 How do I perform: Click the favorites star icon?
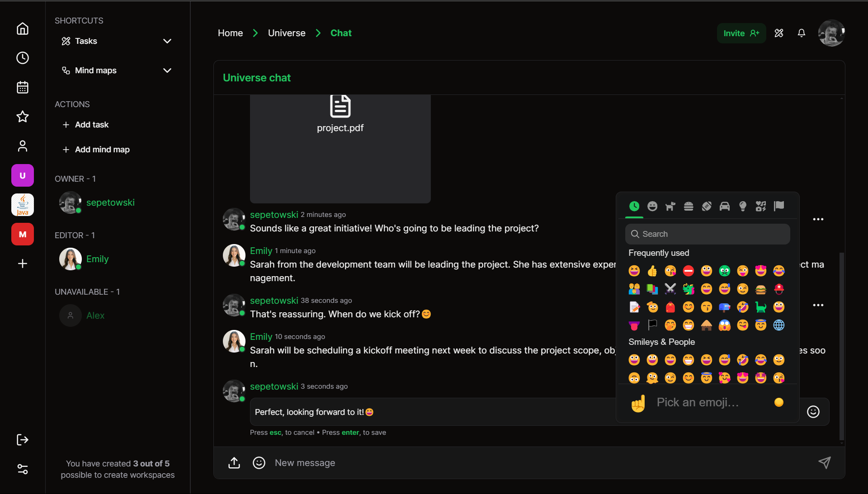coord(23,117)
